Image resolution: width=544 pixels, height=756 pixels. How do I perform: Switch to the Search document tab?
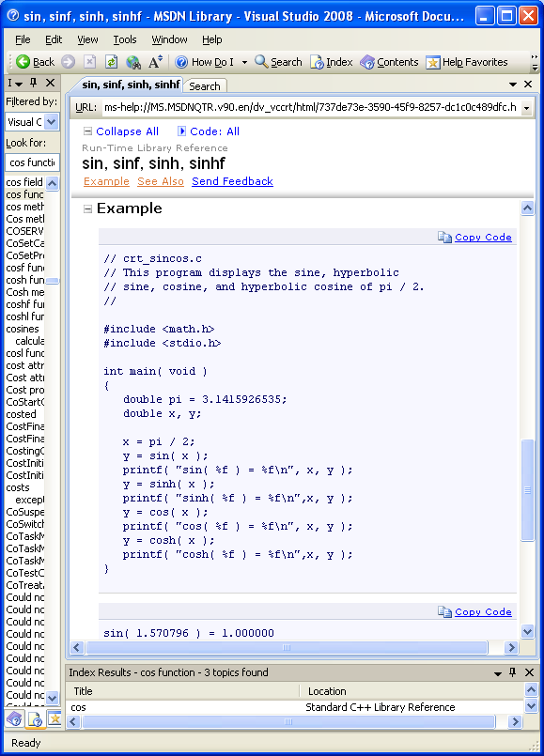point(205,86)
